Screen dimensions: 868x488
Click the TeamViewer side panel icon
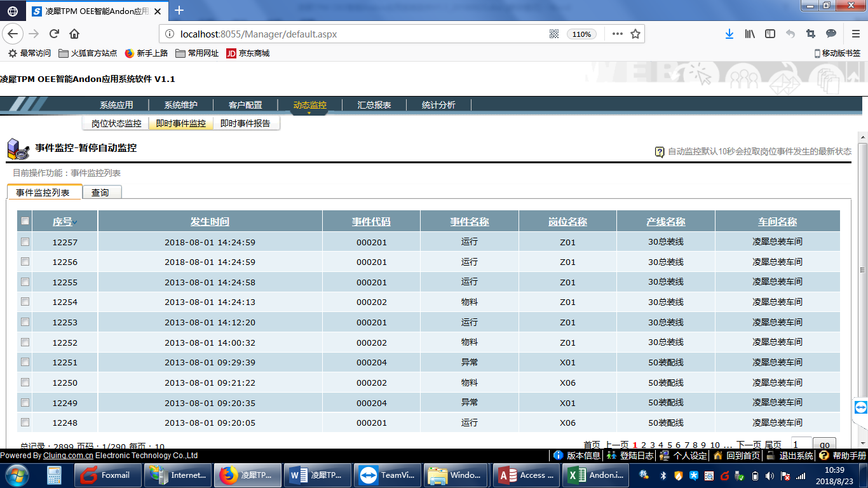[860, 407]
